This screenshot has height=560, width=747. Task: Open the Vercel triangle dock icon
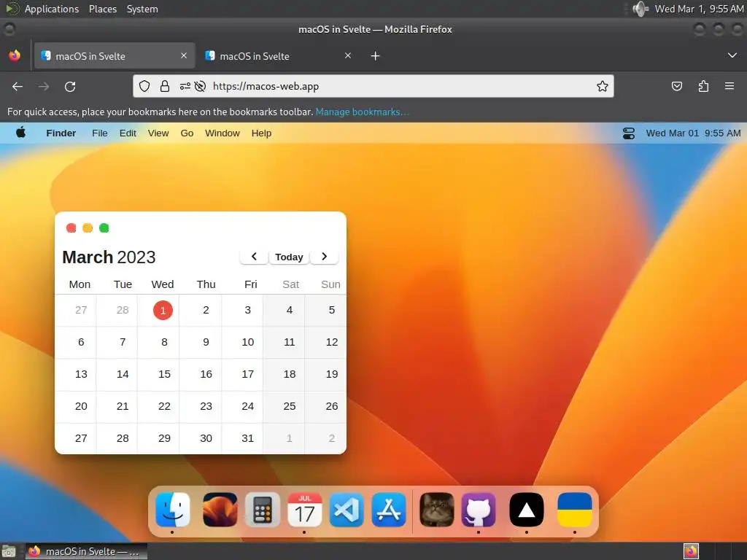click(x=527, y=510)
